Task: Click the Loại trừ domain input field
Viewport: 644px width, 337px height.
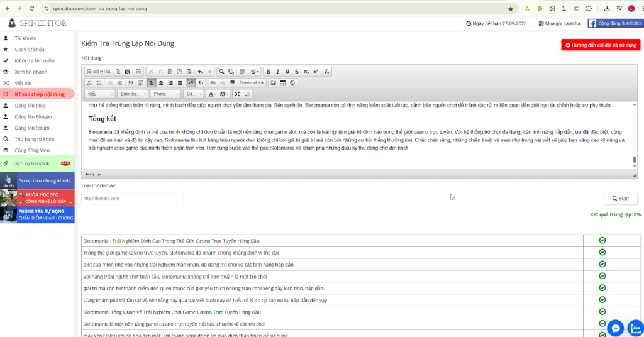Action: pos(132,198)
